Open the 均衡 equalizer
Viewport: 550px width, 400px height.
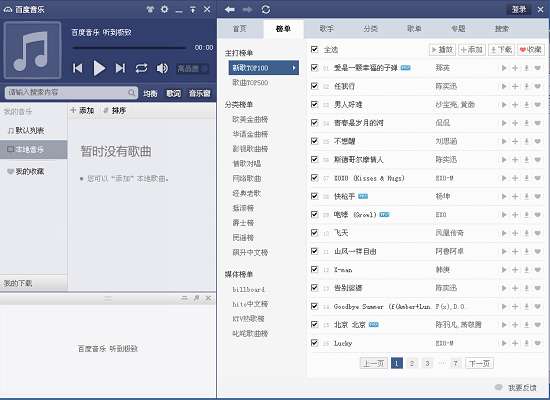pos(150,93)
